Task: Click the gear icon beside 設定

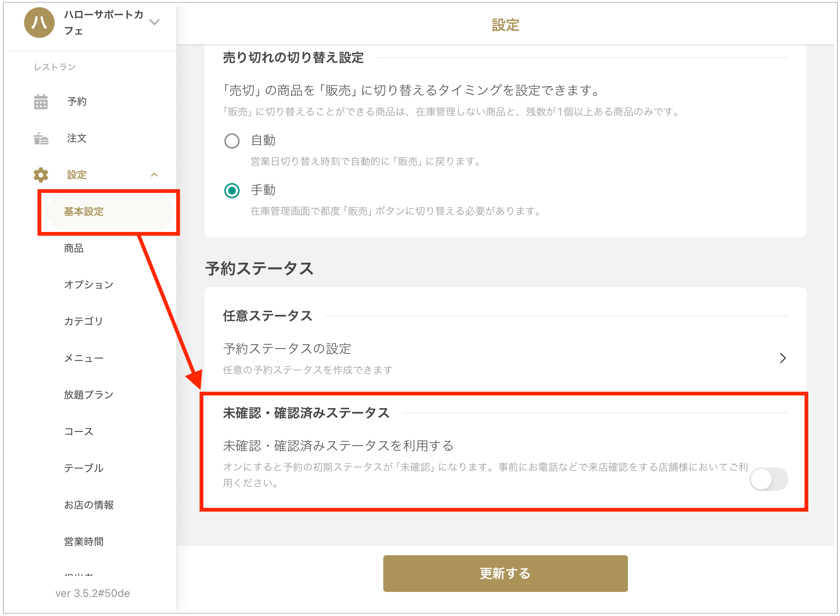Action: 41,175
